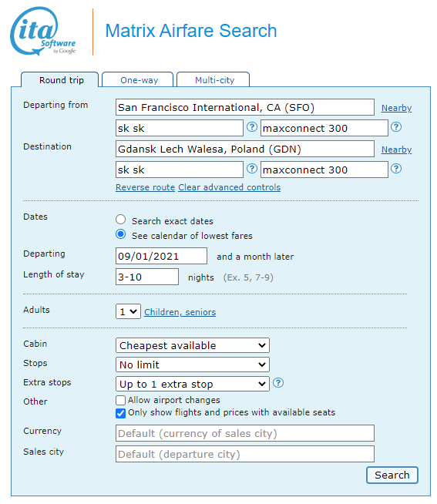Open the Stops dropdown
Image resolution: width=437 pixels, height=504 pixels.
pyautogui.click(x=192, y=365)
